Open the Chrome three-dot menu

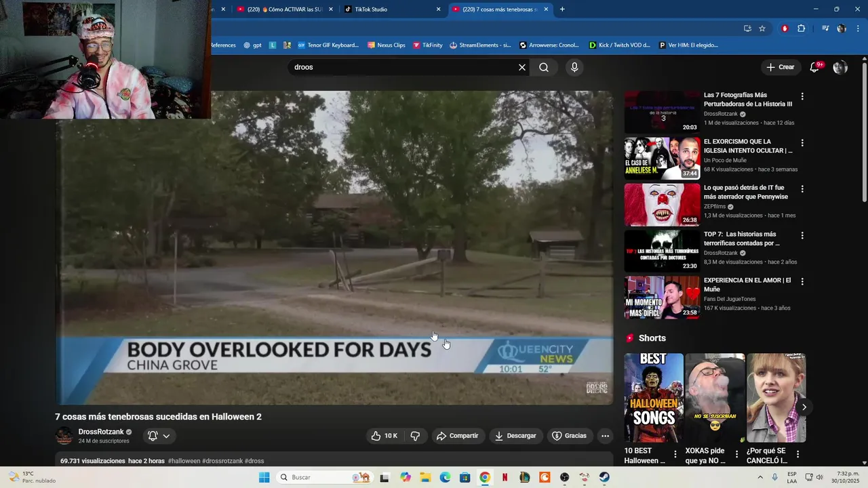[858, 28]
